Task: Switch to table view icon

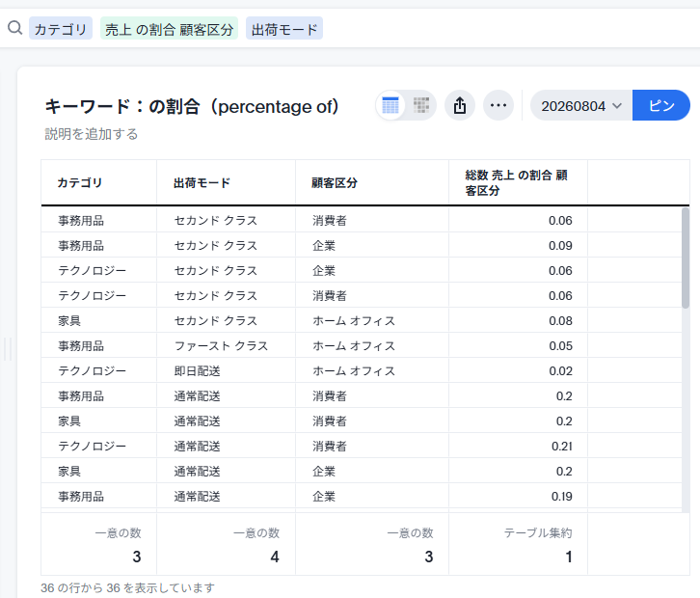Action: click(390, 105)
